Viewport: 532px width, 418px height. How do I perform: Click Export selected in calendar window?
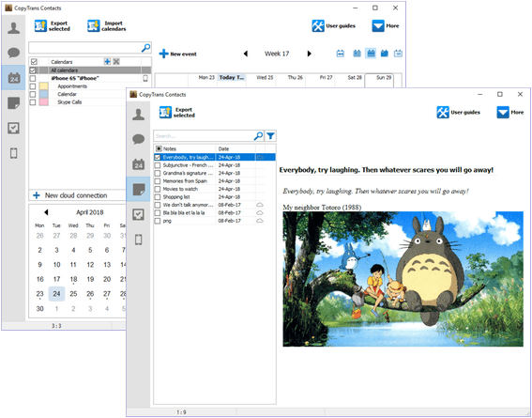point(53,26)
